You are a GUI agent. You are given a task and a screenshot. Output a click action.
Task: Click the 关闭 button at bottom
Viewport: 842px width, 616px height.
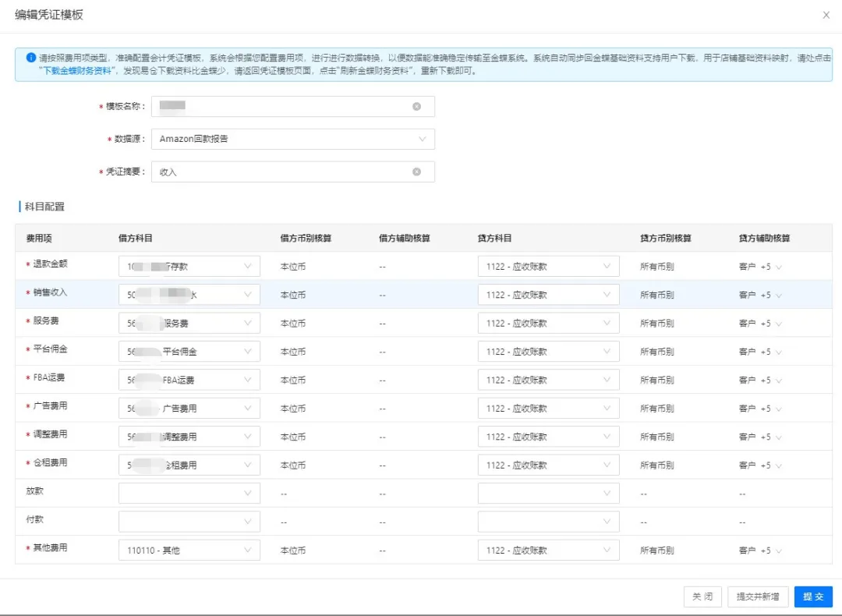pyautogui.click(x=703, y=597)
